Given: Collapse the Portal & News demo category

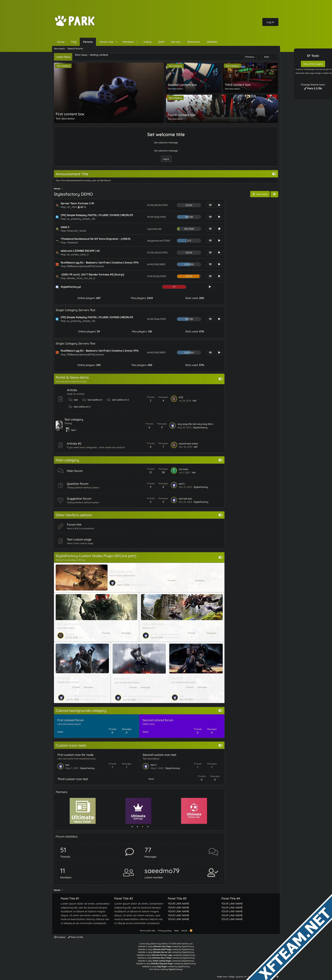Looking at the screenshot, I should point(220,379).
